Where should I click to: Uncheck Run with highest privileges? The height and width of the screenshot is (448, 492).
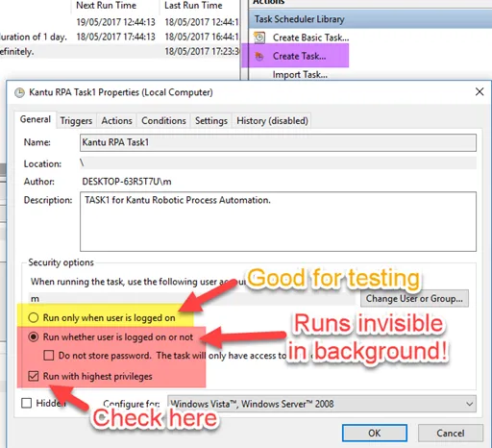[34, 376]
